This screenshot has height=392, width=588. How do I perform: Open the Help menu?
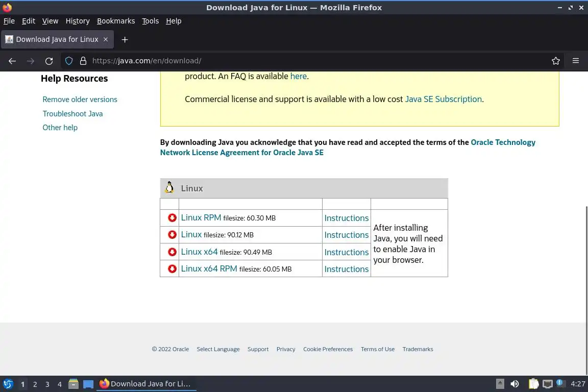[174, 21]
